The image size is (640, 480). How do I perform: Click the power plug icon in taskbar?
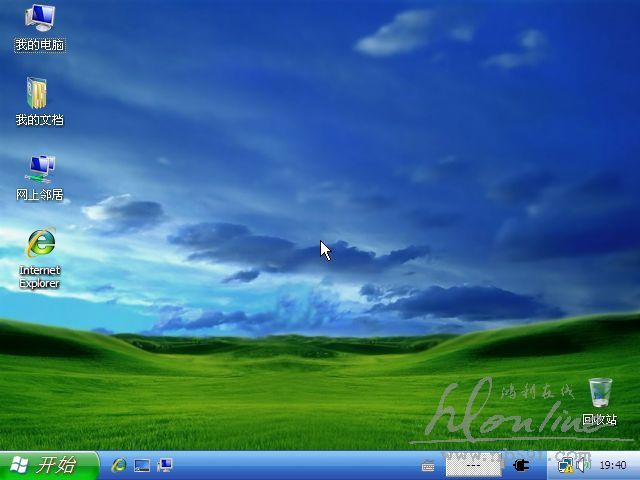(x=521, y=465)
